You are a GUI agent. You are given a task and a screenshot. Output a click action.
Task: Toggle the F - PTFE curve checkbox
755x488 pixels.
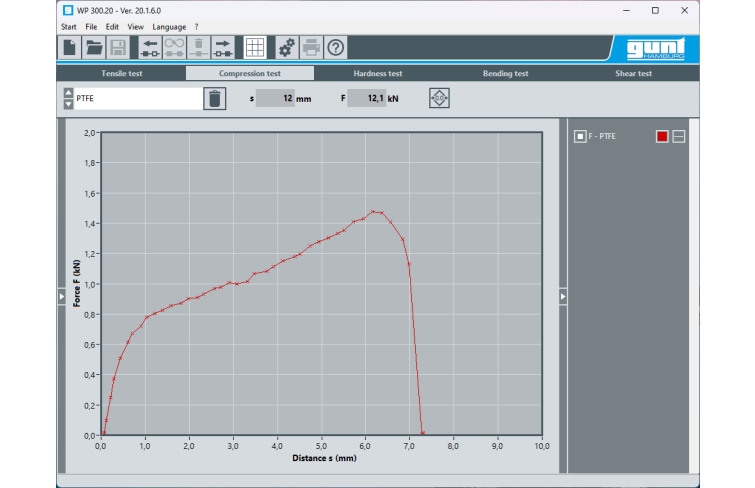[580, 136]
